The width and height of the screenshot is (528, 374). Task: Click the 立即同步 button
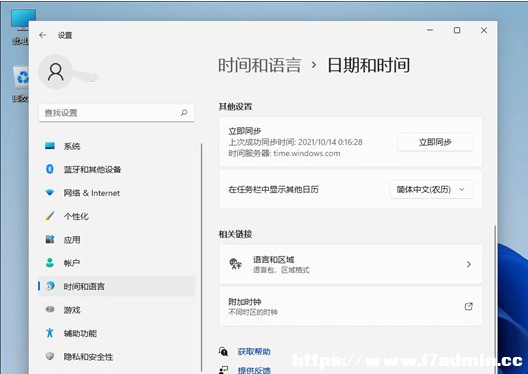click(435, 142)
